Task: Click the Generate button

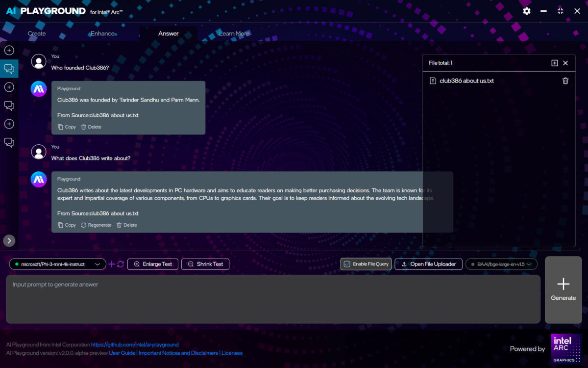Action: click(x=563, y=290)
